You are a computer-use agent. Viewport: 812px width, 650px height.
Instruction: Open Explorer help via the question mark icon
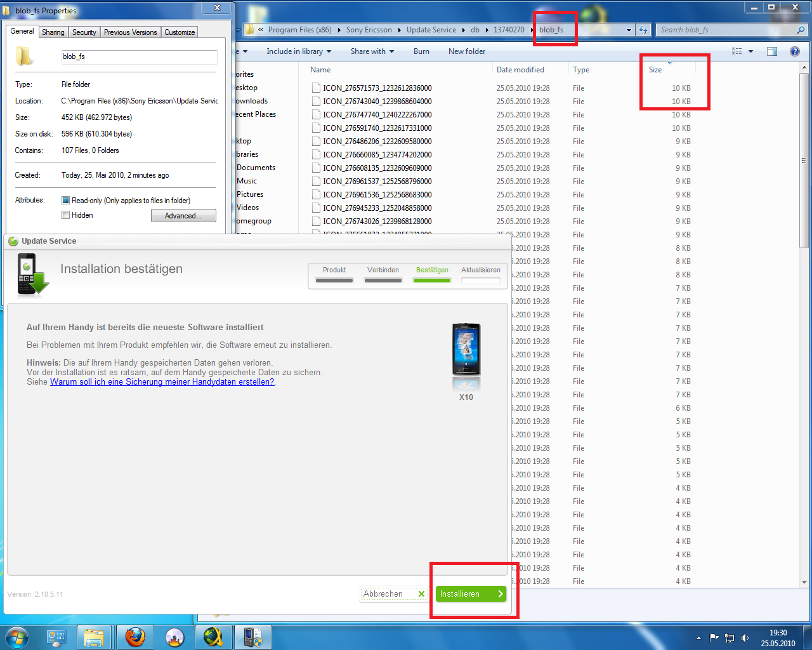[x=794, y=51]
